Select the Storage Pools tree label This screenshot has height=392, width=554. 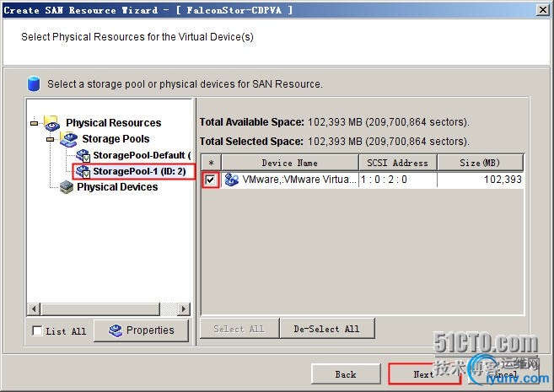[x=116, y=139]
